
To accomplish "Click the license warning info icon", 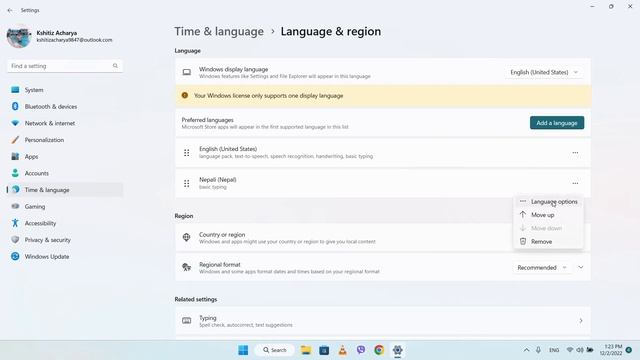I will coord(185,96).
